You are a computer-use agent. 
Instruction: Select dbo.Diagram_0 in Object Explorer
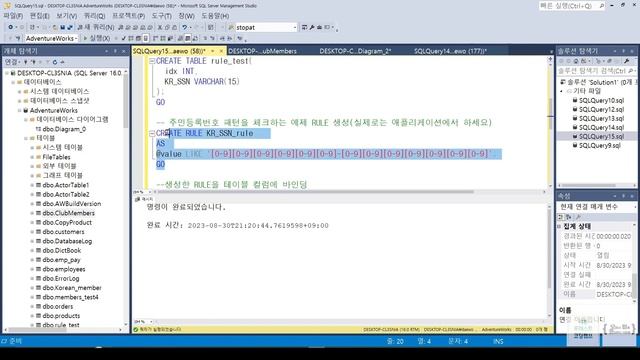64,129
